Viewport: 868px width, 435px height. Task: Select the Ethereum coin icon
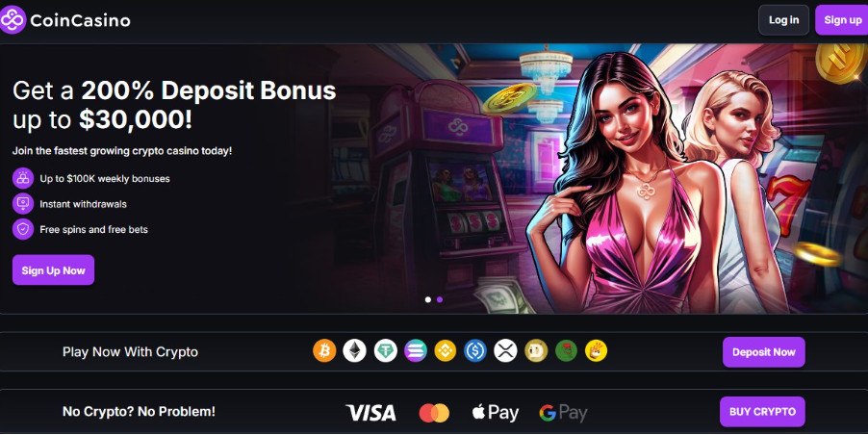pos(354,351)
